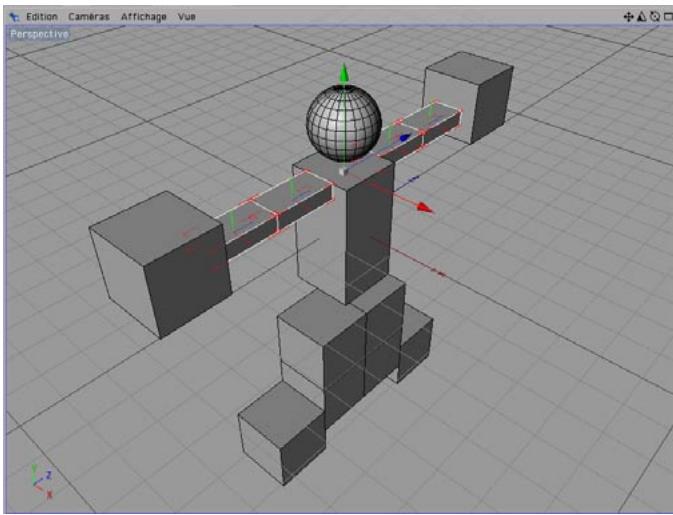
Task: Open the Caméras menu
Action: pos(89,17)
